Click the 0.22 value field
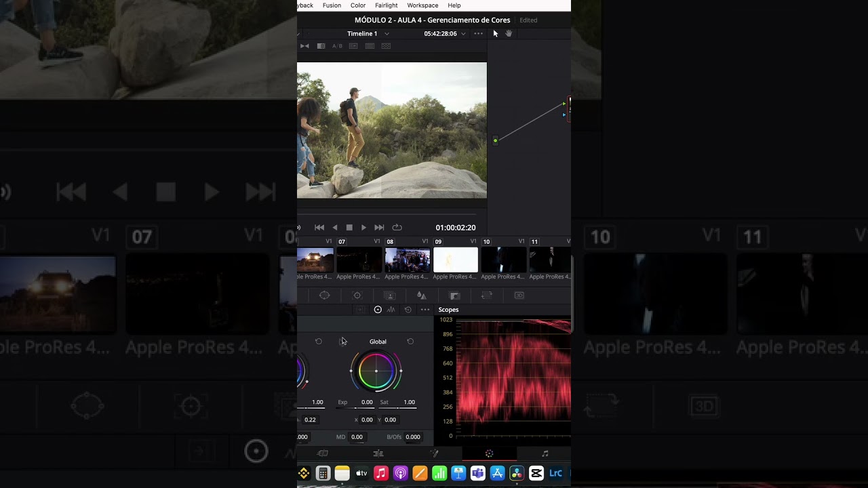Viewport: 868px width, 488px height. (310, 420)
